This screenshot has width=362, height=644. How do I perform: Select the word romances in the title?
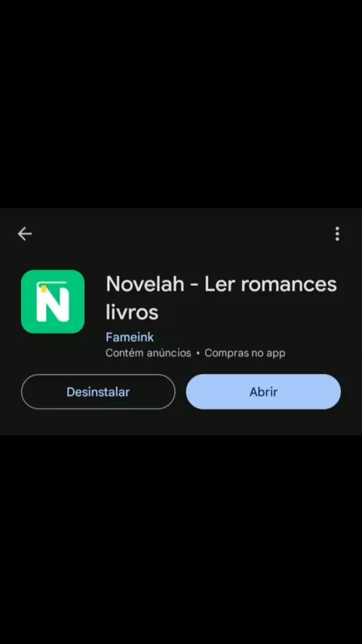289,285
